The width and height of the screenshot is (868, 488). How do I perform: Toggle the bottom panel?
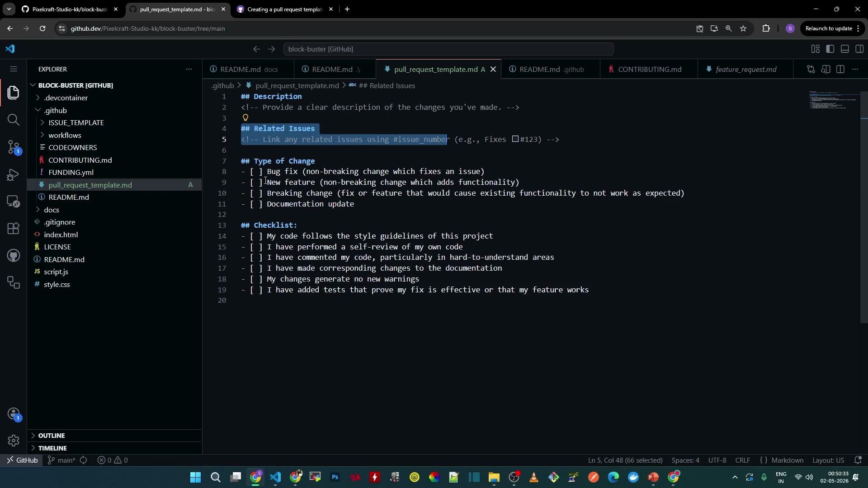coord(844,49)
